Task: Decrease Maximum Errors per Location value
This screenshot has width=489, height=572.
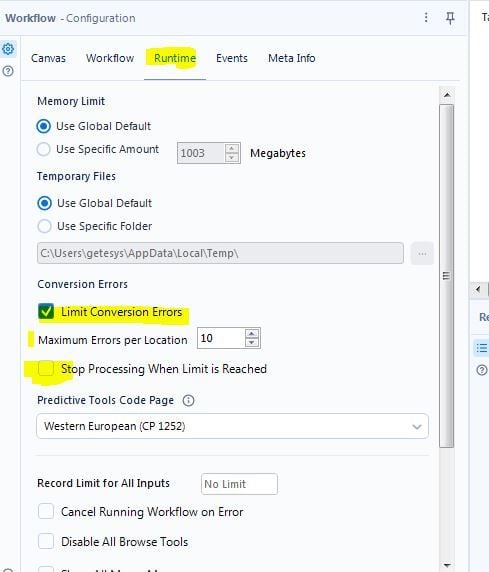Action: [x=252, y=343]
